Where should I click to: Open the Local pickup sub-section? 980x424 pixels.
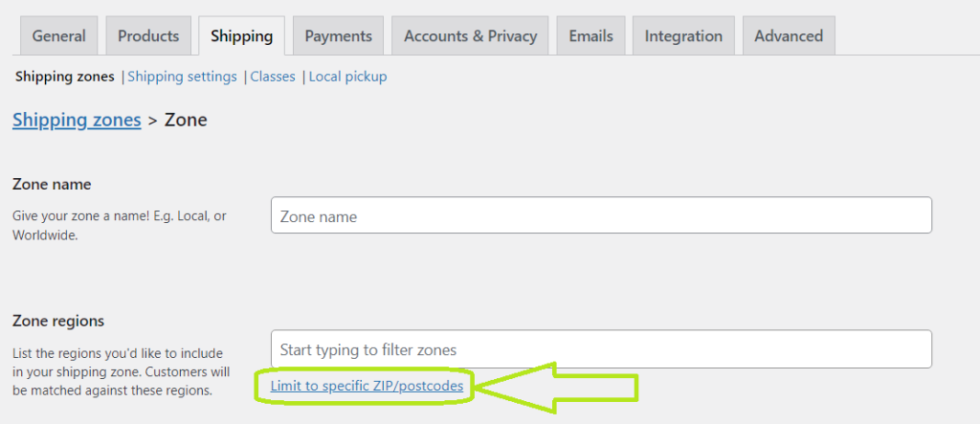tap(347, 77)
